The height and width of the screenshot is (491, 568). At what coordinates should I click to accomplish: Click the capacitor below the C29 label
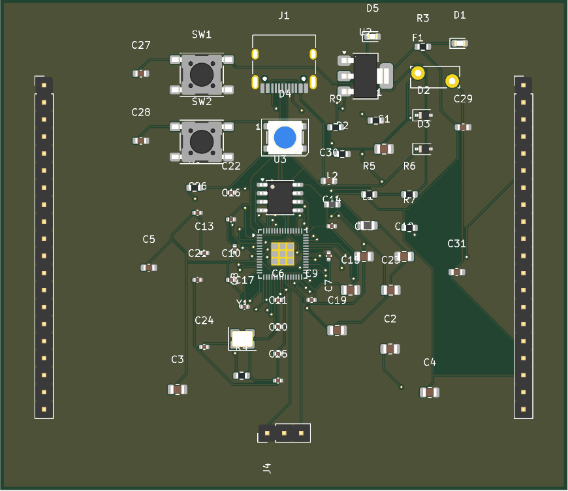[463, 127]
